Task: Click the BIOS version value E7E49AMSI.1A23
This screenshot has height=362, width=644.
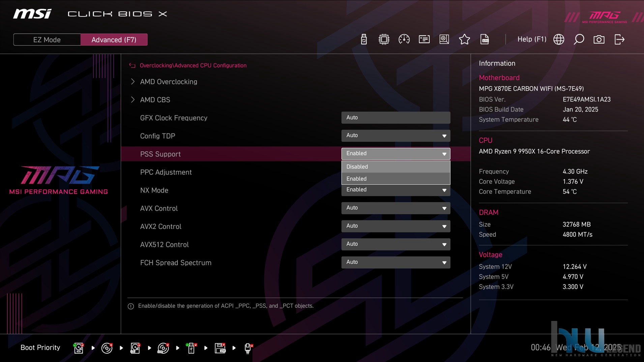Action: pos(586,99)
